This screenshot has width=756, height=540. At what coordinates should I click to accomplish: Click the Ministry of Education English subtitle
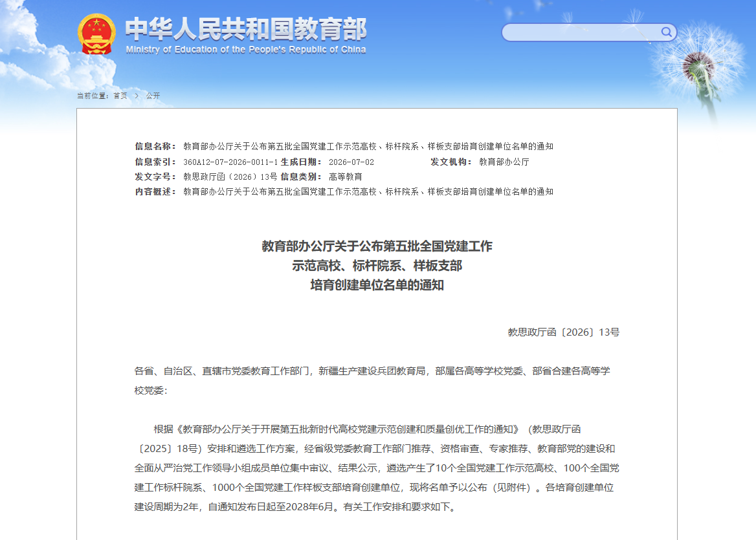pyautogui.click(x=246, y=50)
